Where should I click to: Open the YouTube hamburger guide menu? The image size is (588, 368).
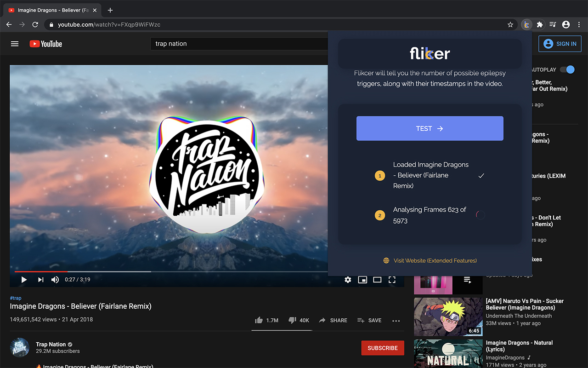click(x=15, y=44)
